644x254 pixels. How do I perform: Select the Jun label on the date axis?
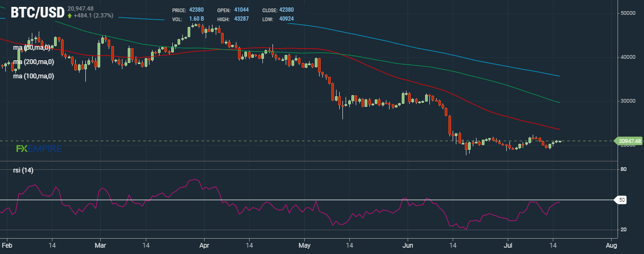pos(408,246)
